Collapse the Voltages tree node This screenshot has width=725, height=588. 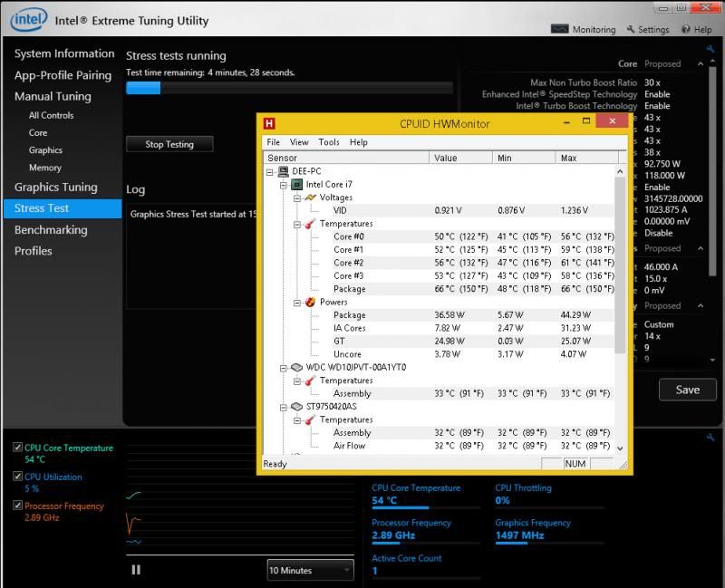pos(297,198)
